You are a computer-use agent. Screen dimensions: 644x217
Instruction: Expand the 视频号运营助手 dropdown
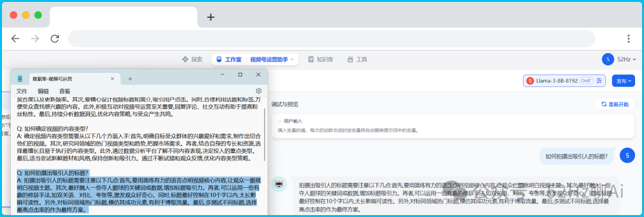[272, 59]
